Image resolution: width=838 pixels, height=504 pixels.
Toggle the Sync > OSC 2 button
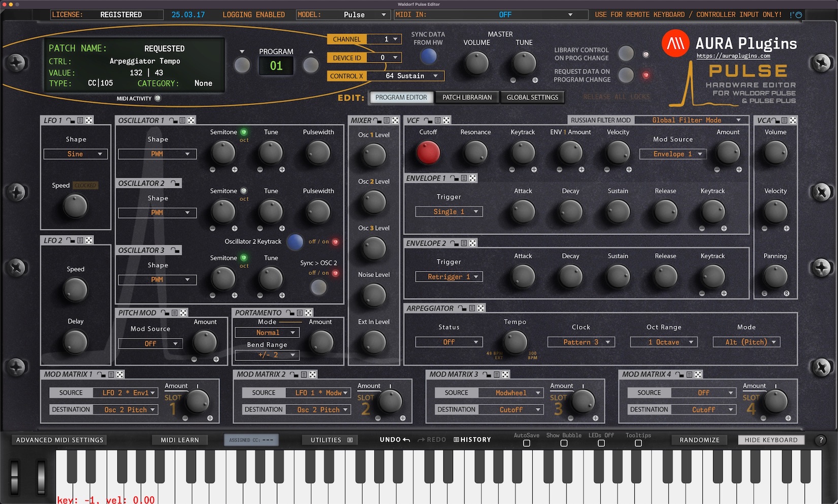pyautogui.click(x=318, y=287)
